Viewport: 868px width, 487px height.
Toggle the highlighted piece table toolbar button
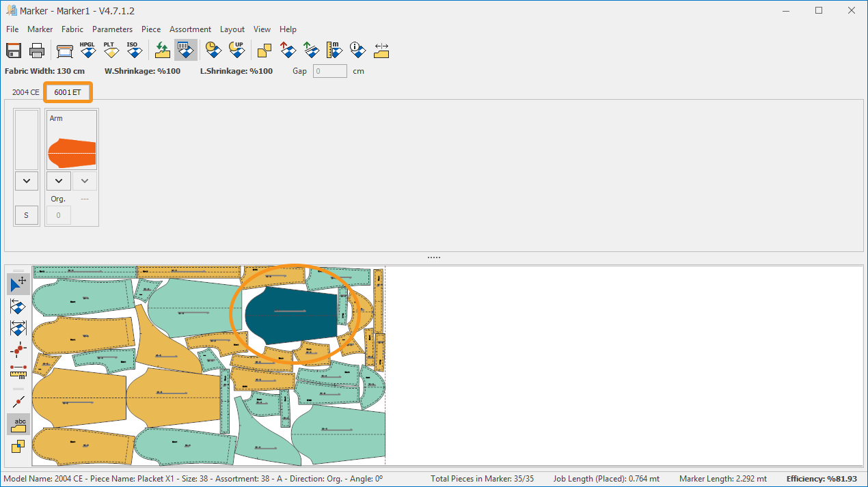point(185,51)
